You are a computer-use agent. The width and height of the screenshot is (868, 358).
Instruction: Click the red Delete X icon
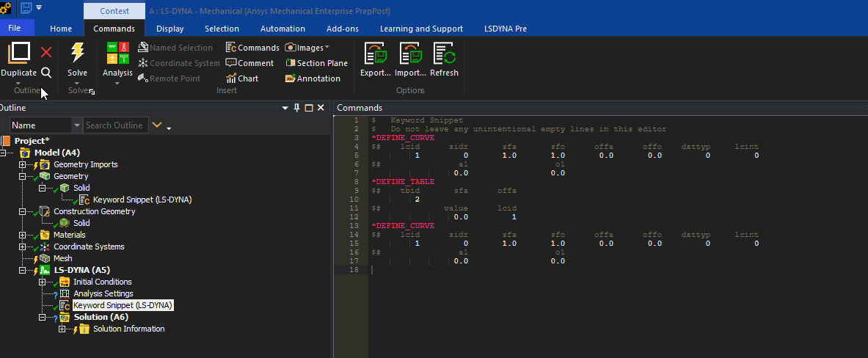coord(46,52)
